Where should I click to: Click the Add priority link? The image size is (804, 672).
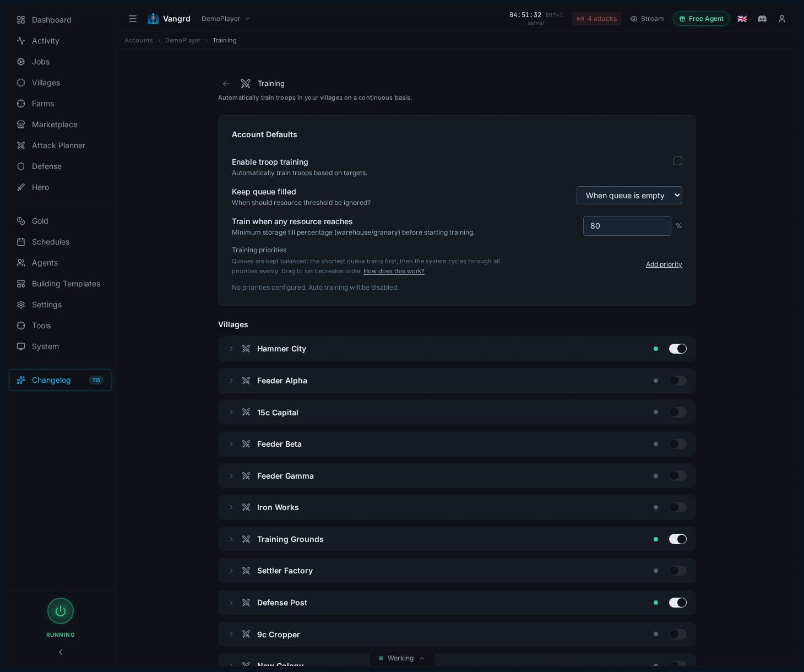pos(664,264)
